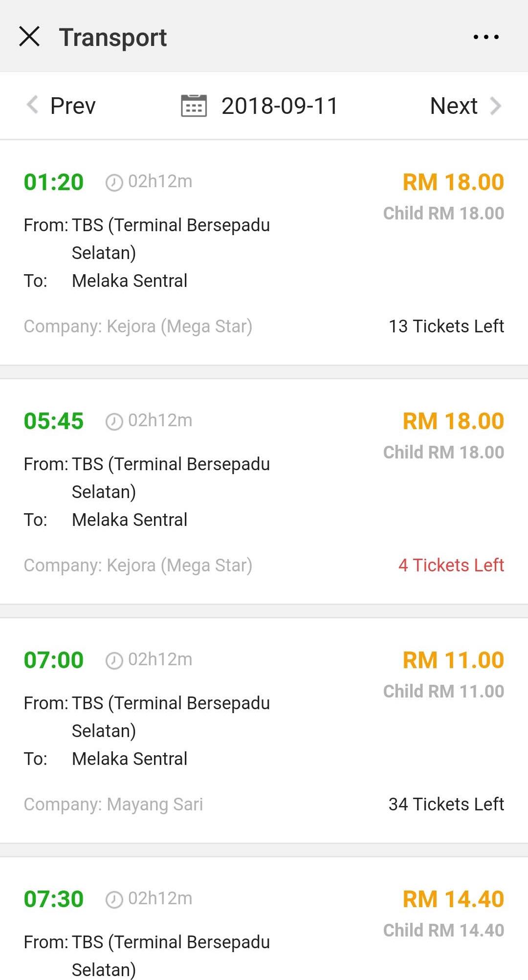Tap the 34 Tickets Left label
The height and width of the screenshot is (980, 528).
pos(446,804)
